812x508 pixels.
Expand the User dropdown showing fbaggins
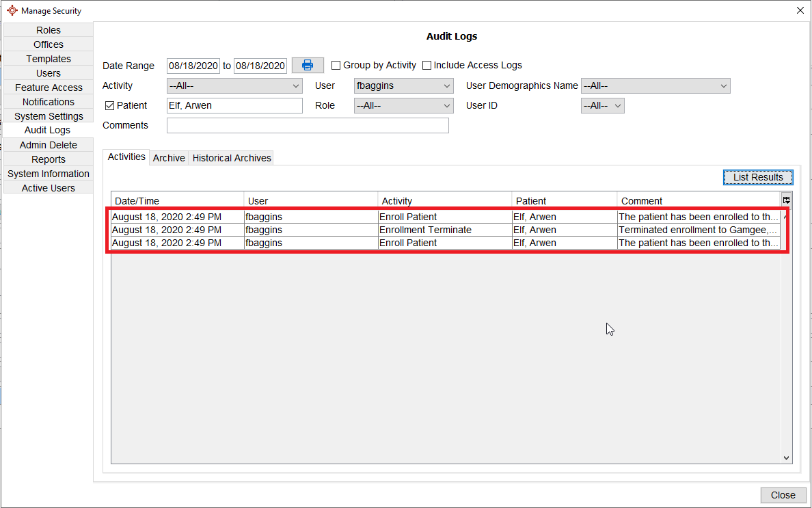(403, 86)
